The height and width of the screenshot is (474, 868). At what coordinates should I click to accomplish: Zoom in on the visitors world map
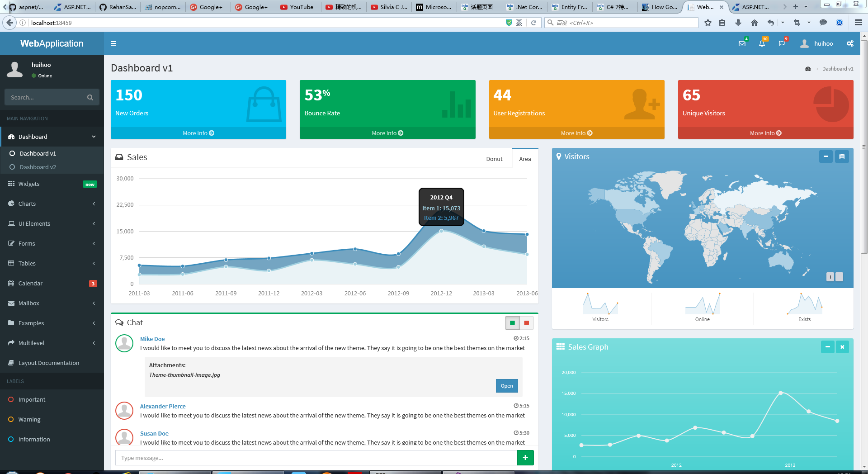(830, 277)
